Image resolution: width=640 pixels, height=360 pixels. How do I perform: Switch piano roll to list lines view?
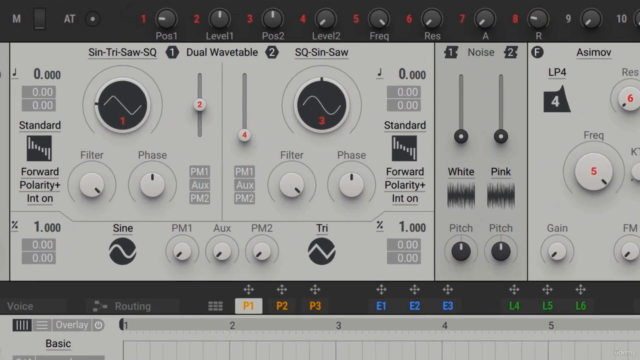tap(42, 325)
